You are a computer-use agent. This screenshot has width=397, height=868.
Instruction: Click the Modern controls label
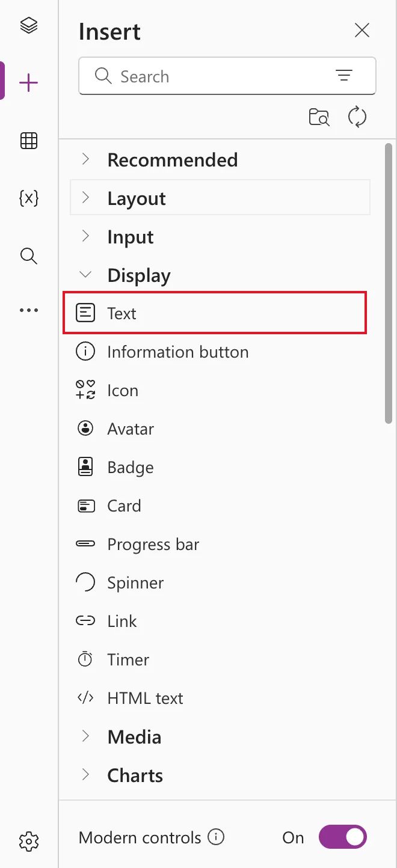(140, 837)
